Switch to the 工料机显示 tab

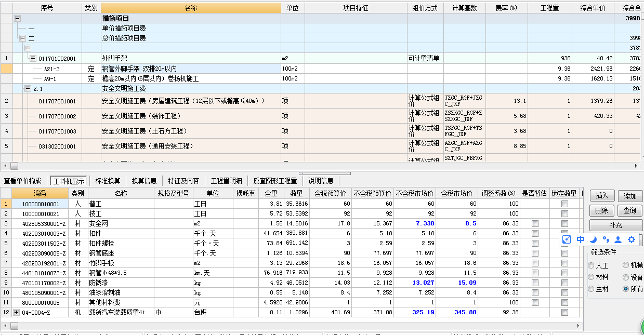pos(68,181)
